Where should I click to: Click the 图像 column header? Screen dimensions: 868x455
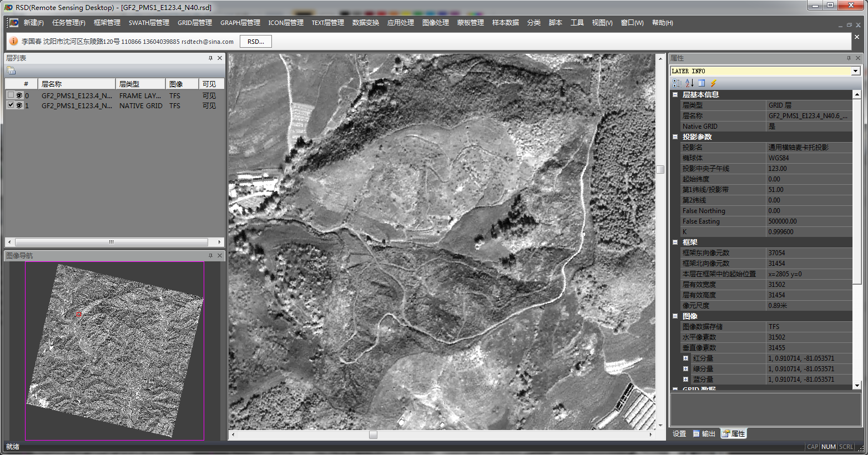click(182, 84)
